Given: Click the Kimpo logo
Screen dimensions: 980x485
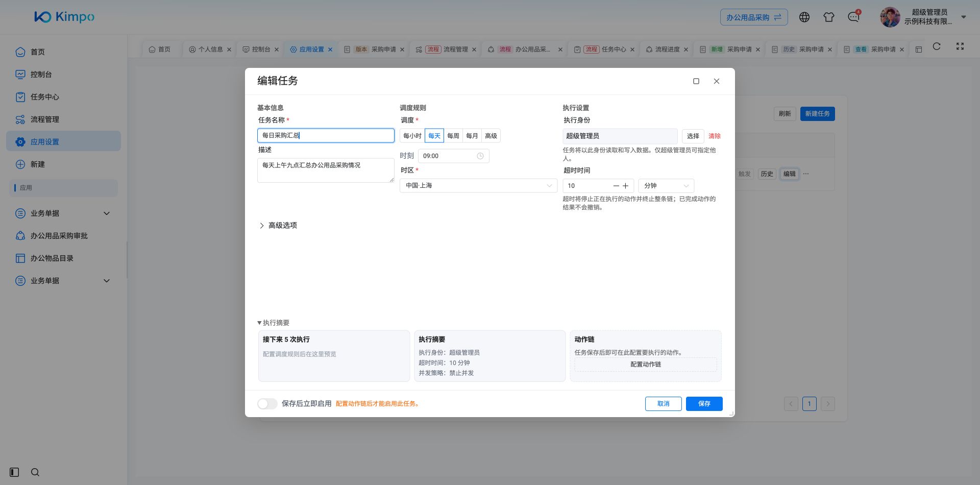Looking at the screenshot, I should coord(64,17).
